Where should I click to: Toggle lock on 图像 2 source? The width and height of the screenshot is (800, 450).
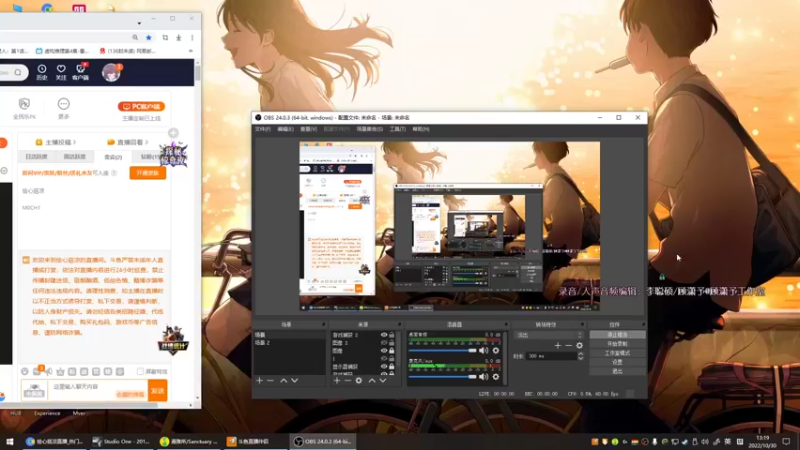(392, 343)
